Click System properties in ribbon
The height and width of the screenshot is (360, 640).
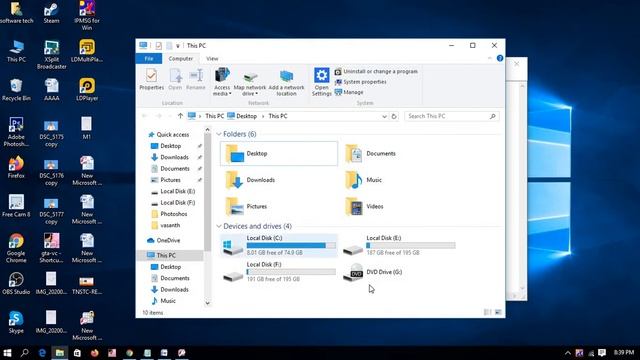click(x=360, y=82)
